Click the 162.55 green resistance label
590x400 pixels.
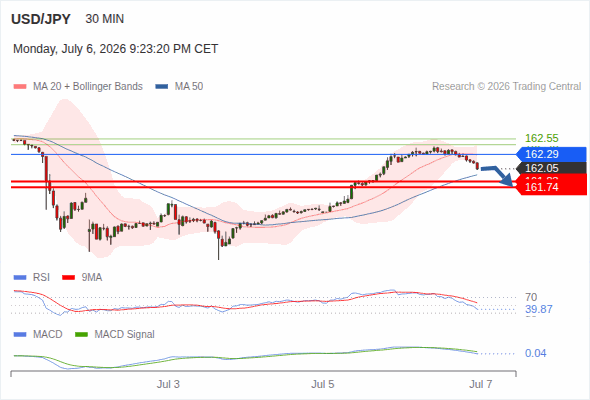click(542, 138)
